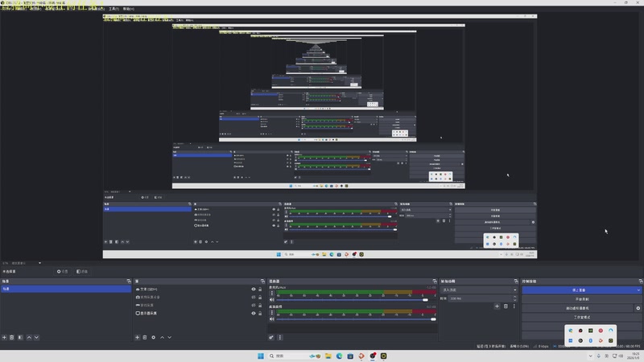Screen dimensions: 644x362
Task: Open the scene transition type dropdown
Action: pyautogui.click(x=479, y=290)
